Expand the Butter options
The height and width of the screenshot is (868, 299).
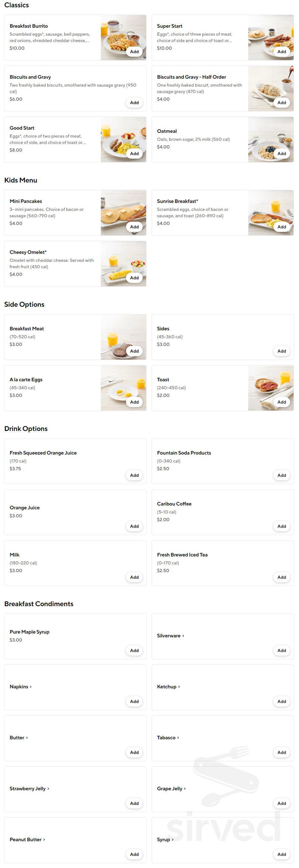19,738
